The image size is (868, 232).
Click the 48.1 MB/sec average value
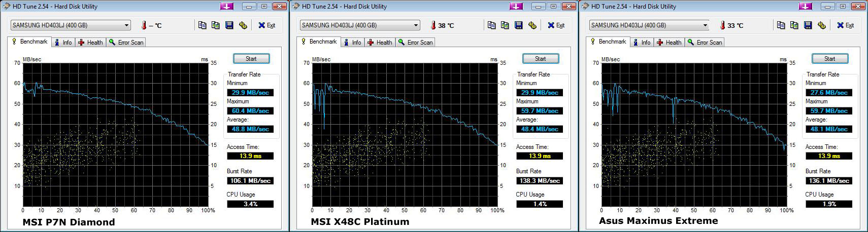coord(829,129)
